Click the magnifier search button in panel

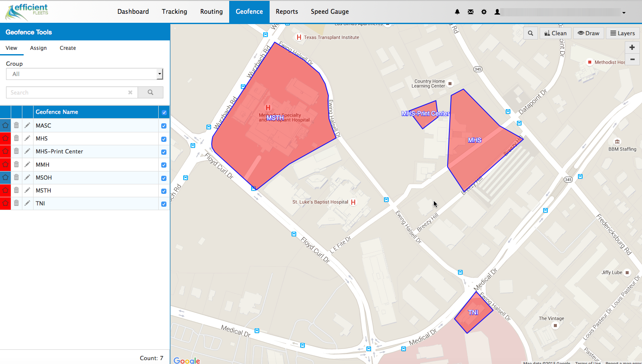click(x=151, y=92)
